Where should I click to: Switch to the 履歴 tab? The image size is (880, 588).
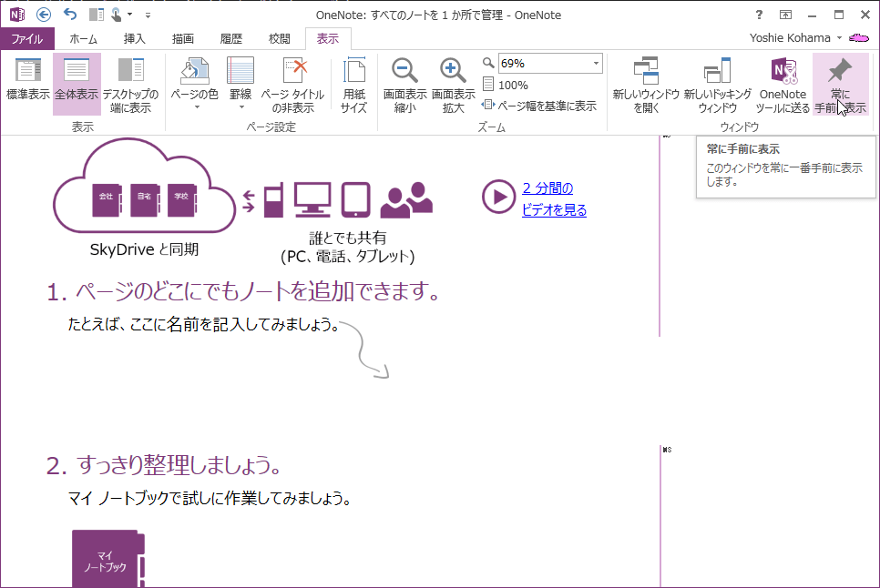click(230, 38)
